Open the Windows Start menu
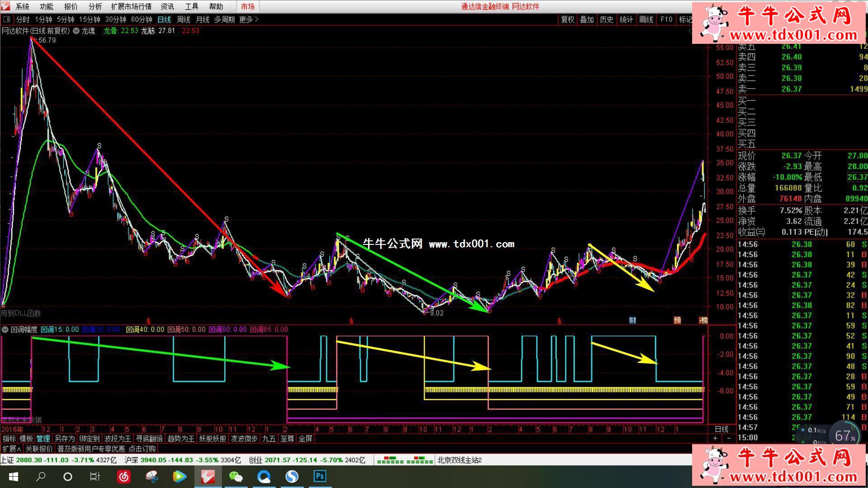 coord(13,477)
